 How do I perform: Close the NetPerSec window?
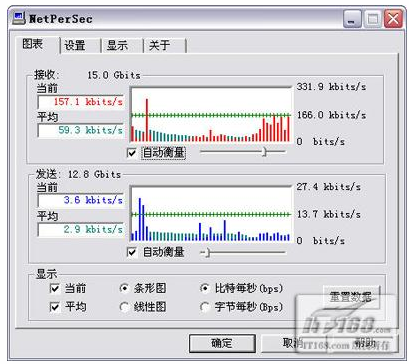pyautogui.click(x=393, y=19)
